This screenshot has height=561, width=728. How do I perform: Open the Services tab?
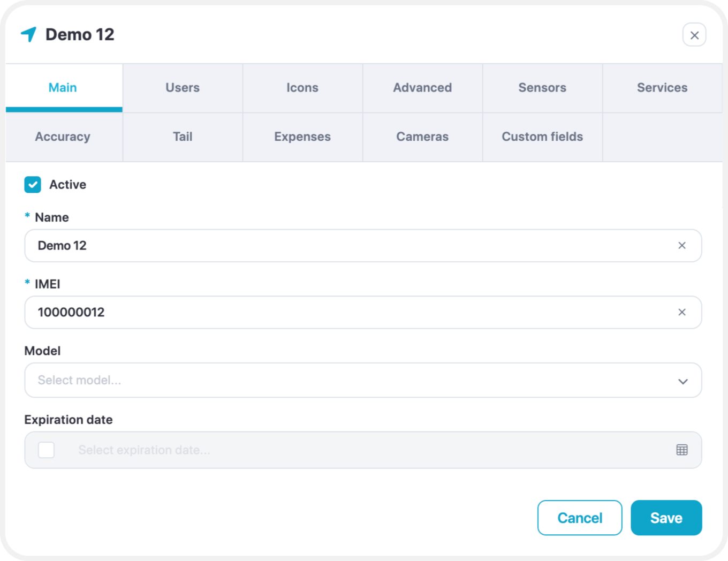tap(662, 88)
